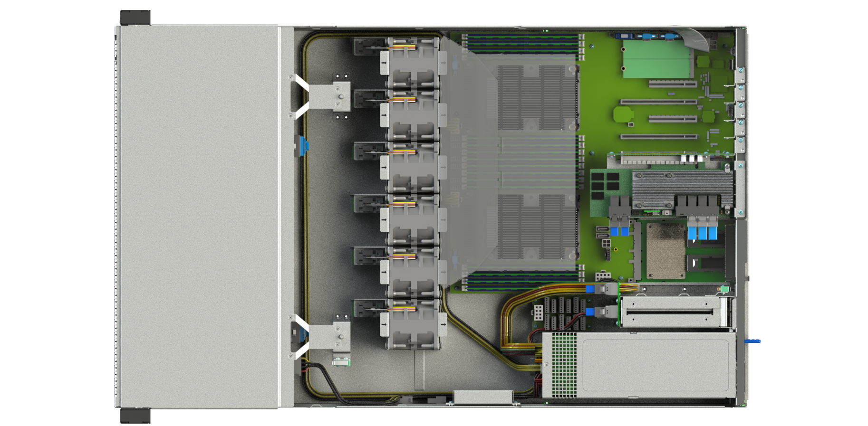Click the round green coin battery on motherboard
Viewport: 868px width, 426px height.
[x=622, y=114]
